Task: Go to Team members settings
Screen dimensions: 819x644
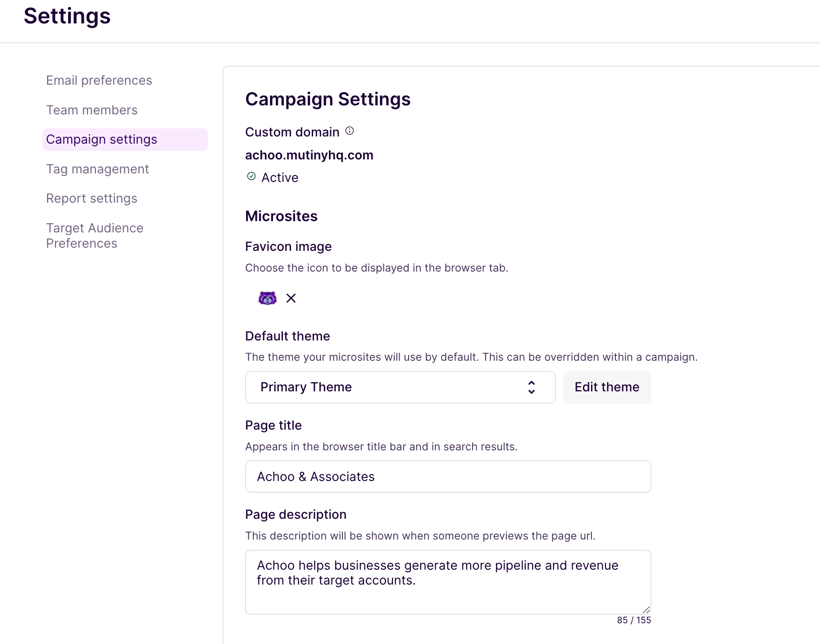Action: coord(92,110)
